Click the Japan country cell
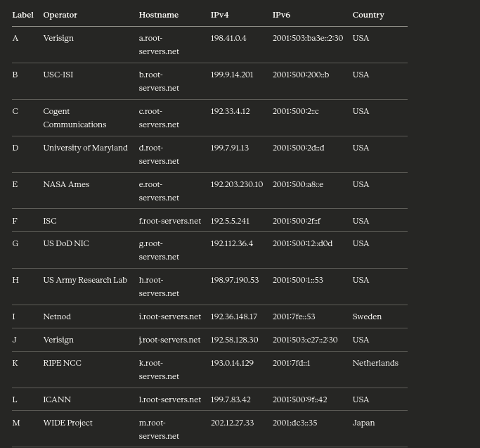This screenshot has height=448, width=480. pyautogui.click(x=363, y=423)
